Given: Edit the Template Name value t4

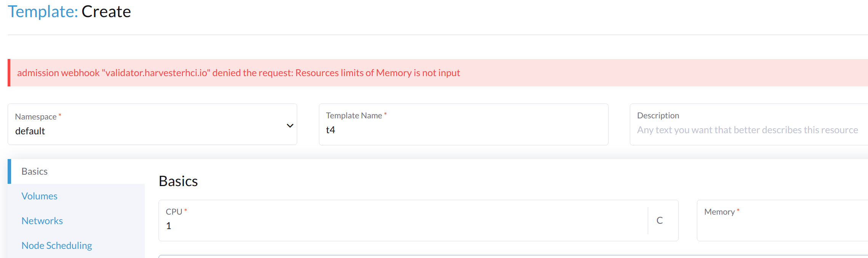Looking at the screenshot, I should click(x=463, y=129).
